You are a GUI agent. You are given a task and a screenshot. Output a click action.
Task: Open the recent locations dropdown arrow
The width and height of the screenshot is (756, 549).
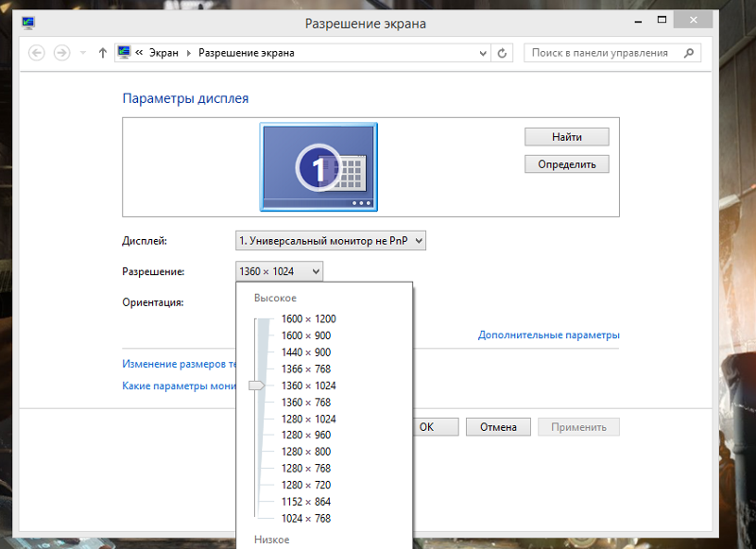[83, 53]
